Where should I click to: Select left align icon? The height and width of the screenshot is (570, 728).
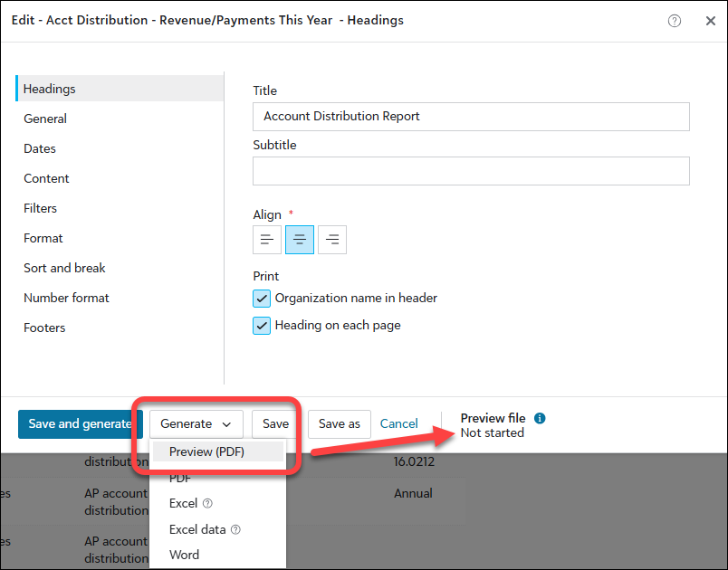click(267, 240)
